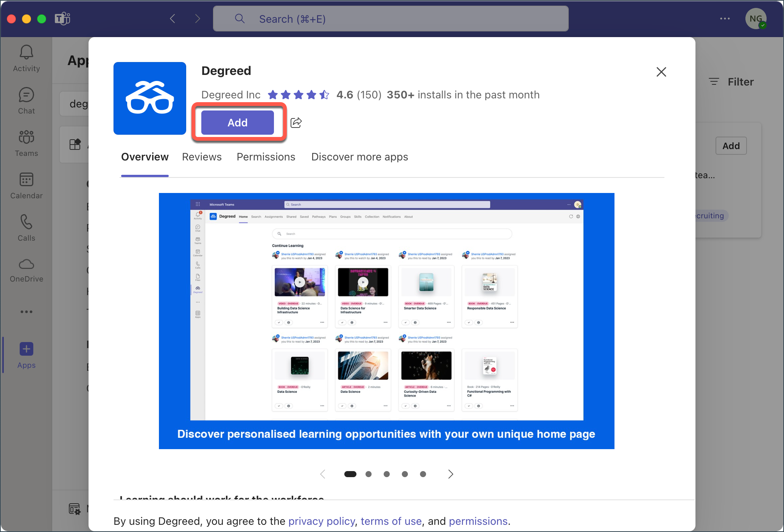Select the Apps icon in sidebar

[26, 355]
